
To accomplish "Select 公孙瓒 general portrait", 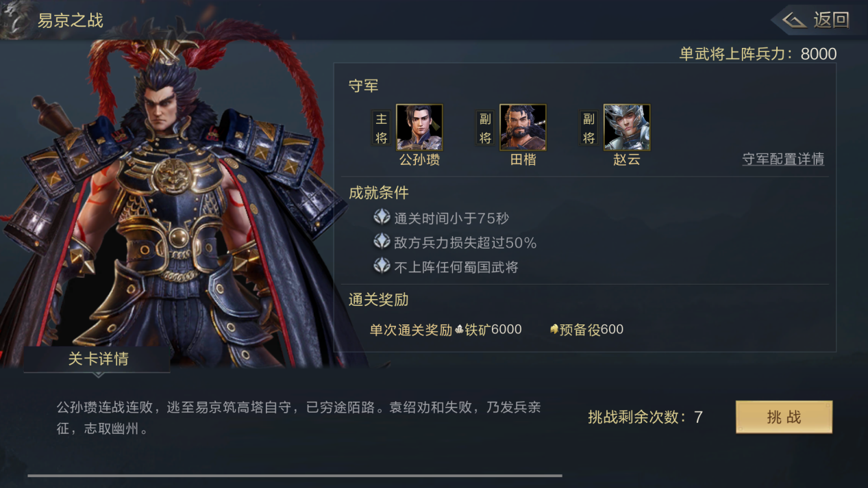I will click(x=419, y=127).
